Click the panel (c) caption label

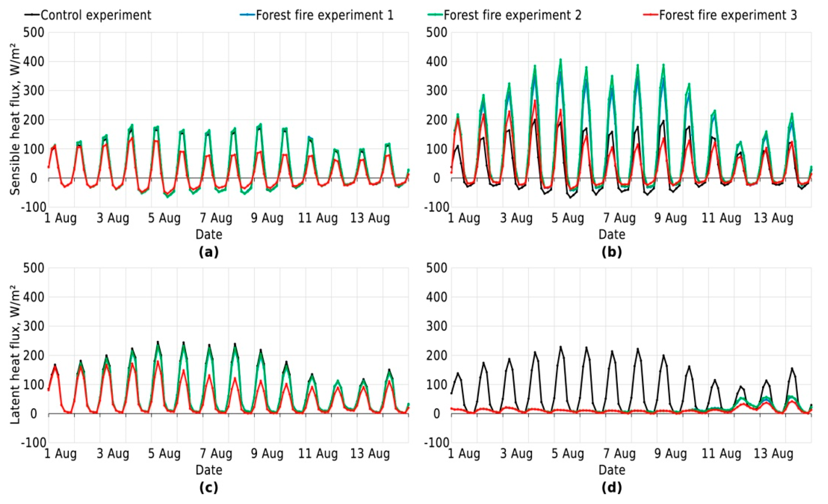pyautogui.click(x=209, y=488)
